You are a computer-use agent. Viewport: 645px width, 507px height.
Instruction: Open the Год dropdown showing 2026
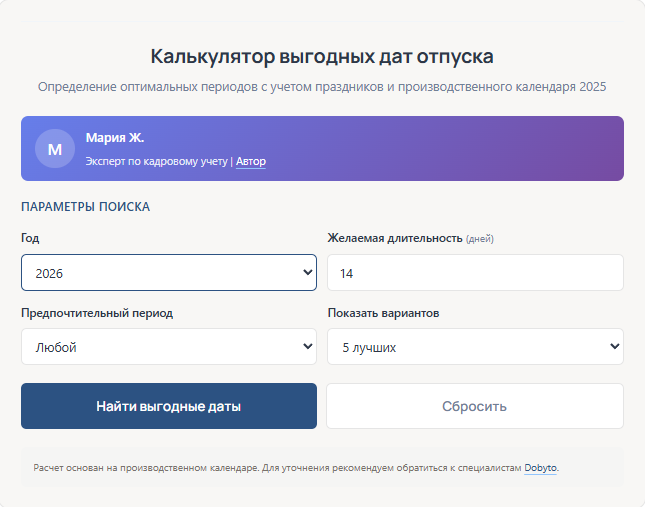pos(168,272)
